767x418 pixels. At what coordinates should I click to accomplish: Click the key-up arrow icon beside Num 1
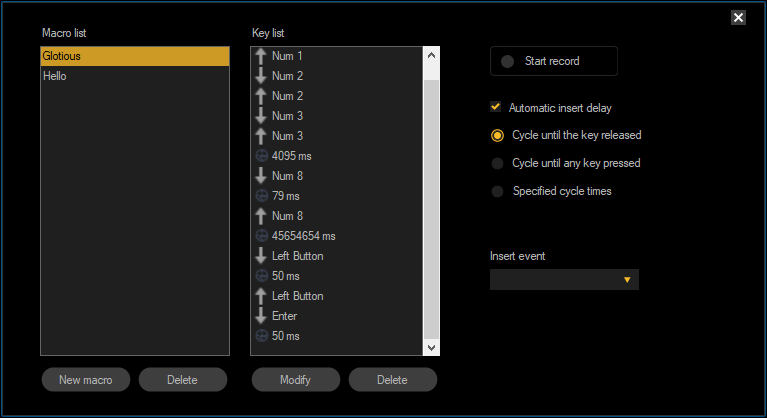pos(261,56)
